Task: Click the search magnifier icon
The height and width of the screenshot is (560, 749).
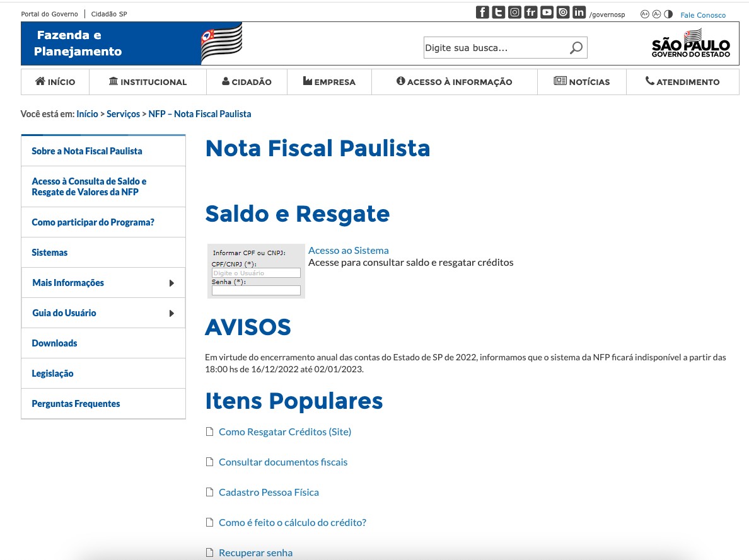Action: (576, 47)
